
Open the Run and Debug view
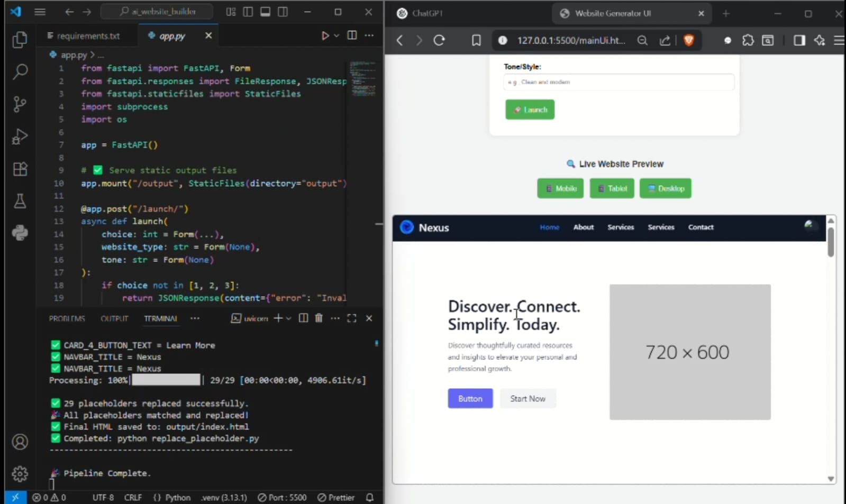(20, 136)
